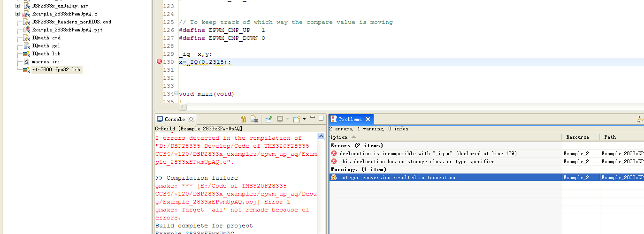This screenshot has height=234, width=644.
Task: Select the 'declaration is incompatible' error row
Action: click(x=486, y=153)
